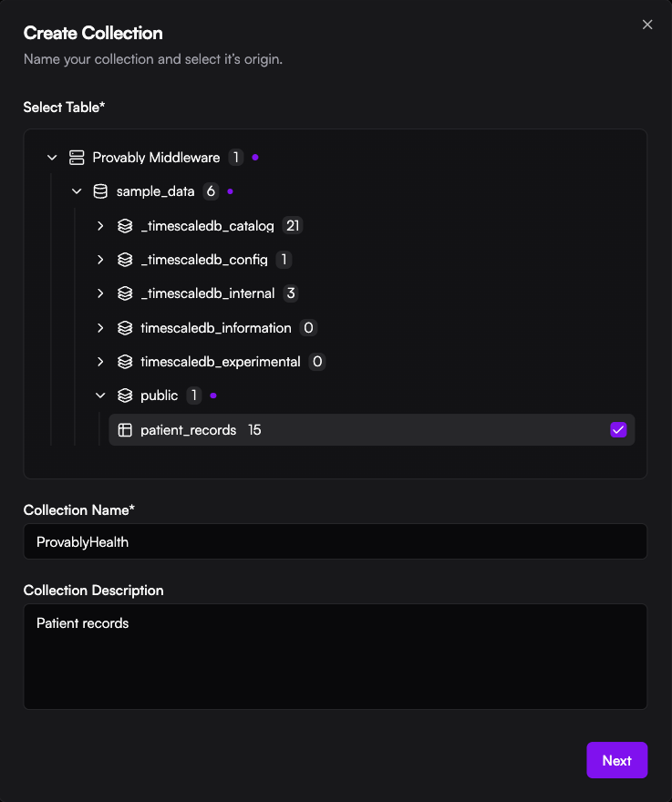
Task: Select the patient_records table row
Action: (x=365, y=430)
